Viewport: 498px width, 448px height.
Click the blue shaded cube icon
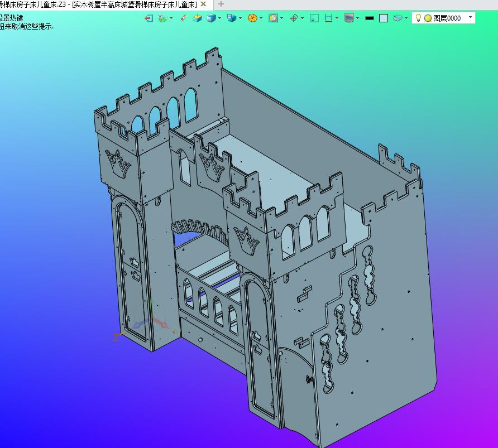click(211, 18)
